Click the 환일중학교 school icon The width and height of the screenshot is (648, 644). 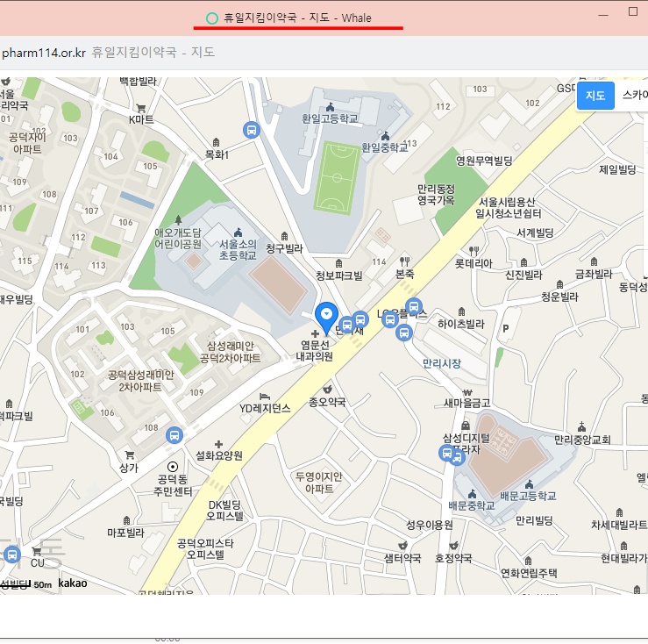(385, 136)
